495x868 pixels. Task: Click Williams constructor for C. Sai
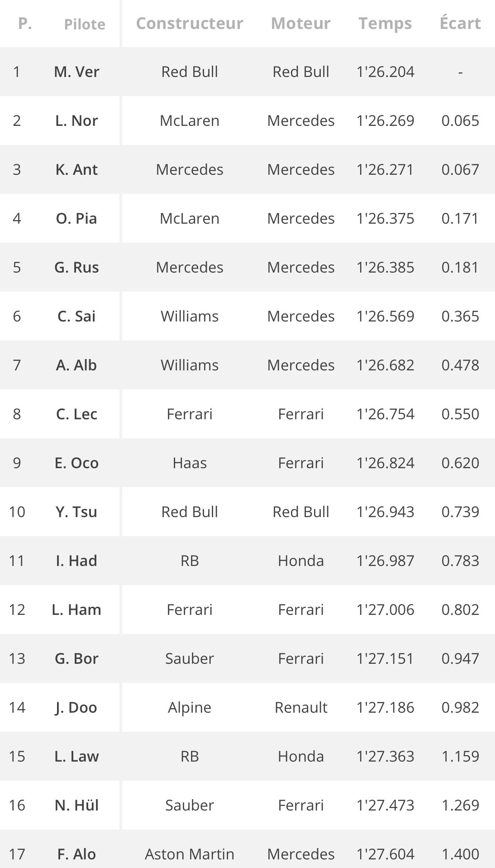[x=190, y=316]
